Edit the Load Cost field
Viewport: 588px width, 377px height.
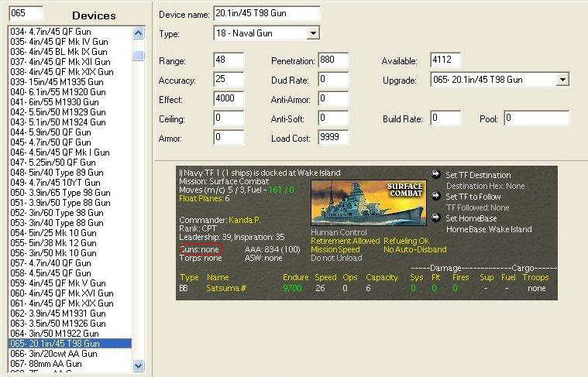coord(333,138)
